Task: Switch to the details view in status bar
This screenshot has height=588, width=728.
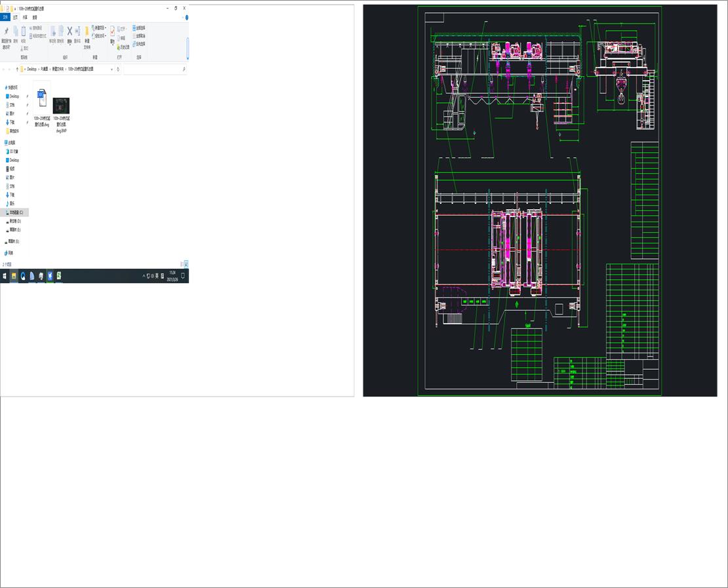Action: click(x=182, y=264)
